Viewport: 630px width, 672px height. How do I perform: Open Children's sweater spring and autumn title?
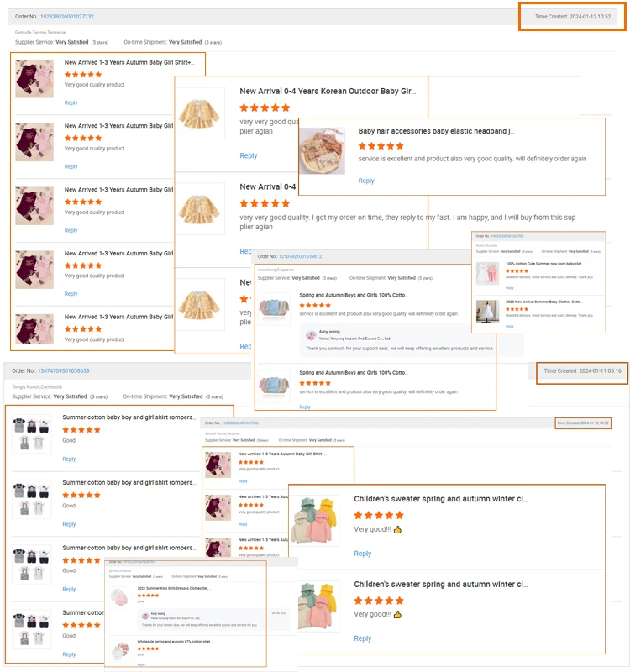pyautogui.click(x=440, y=499)
